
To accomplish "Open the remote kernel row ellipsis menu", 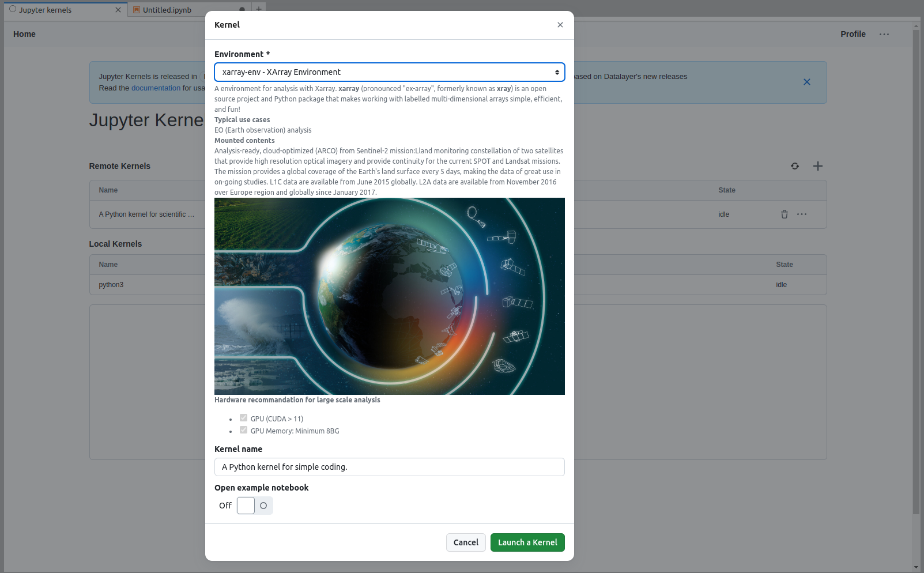I will [x=802, y=214].
